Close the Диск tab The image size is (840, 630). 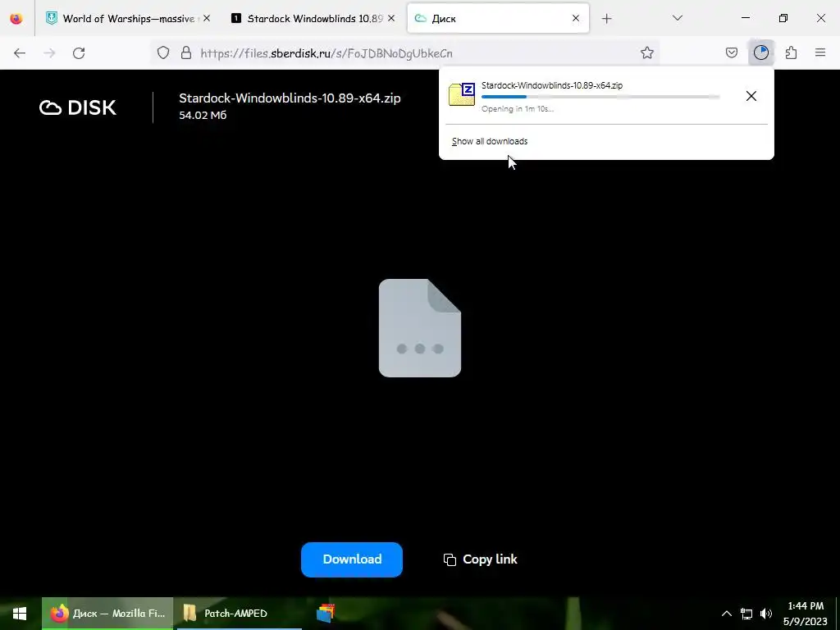point(575,18)
